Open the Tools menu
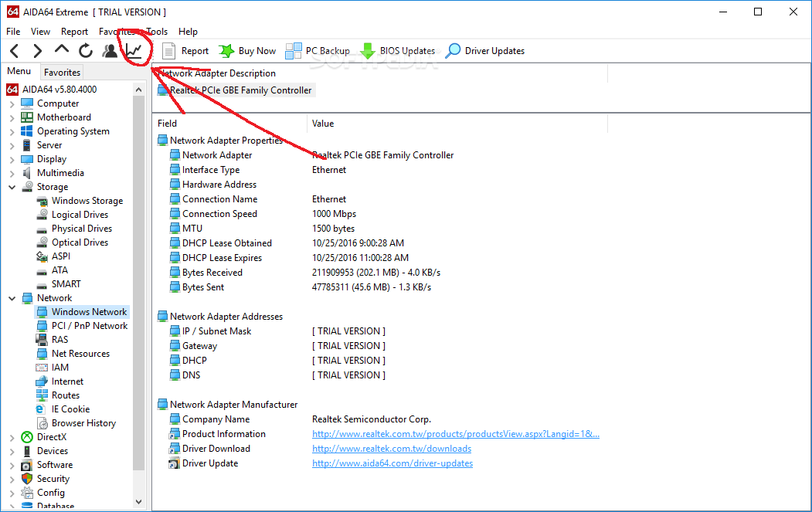This screenshot has width=812, height=512. (x=157, y=32)
